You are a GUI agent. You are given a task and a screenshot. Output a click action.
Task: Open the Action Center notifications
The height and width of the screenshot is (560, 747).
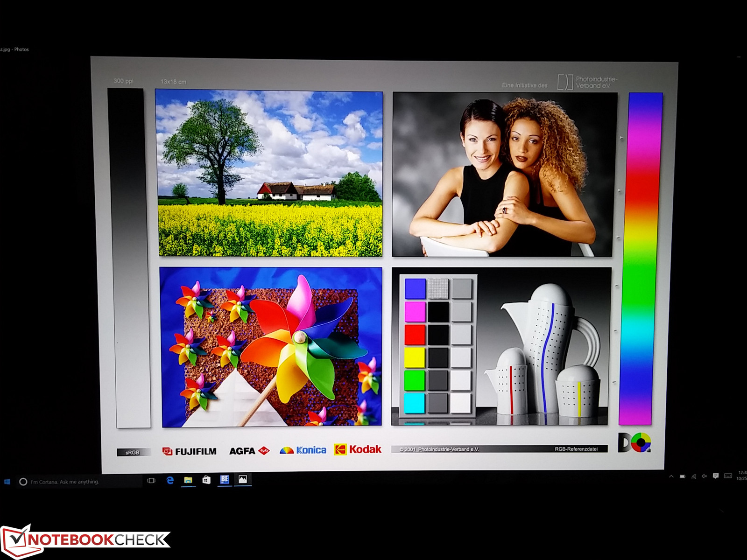point(716,476)
